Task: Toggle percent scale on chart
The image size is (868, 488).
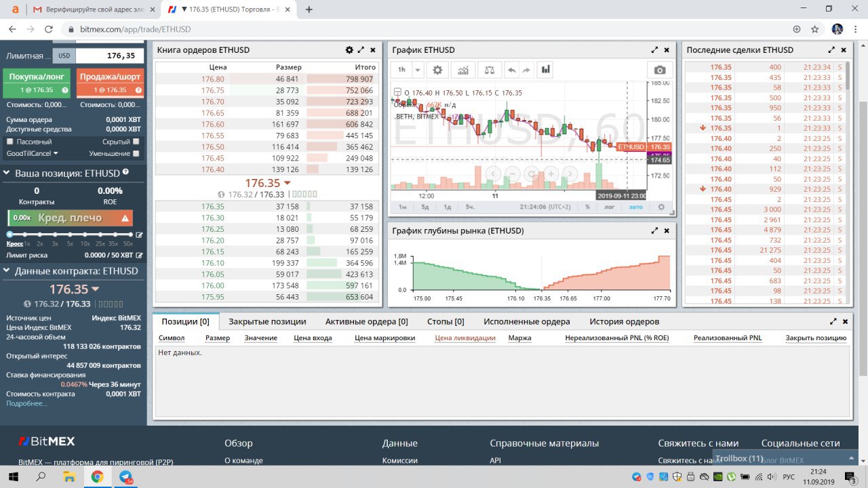Action: (x=587, y=207)
